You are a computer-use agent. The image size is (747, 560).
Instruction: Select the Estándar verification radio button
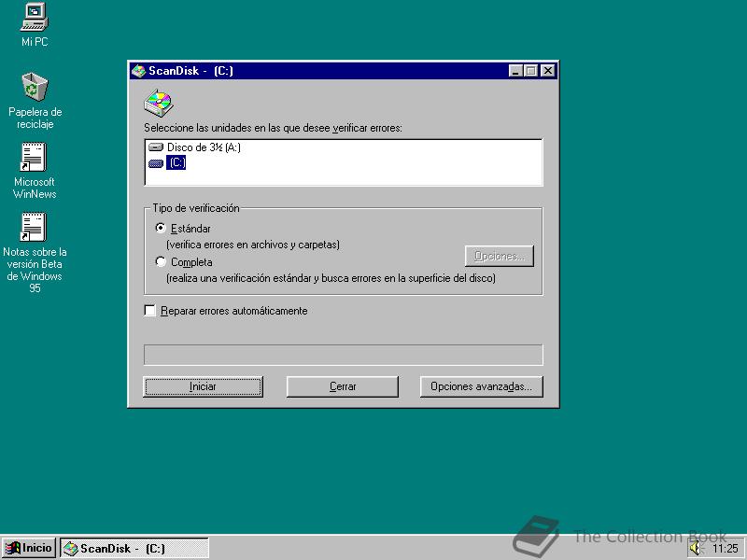point(161,228)
